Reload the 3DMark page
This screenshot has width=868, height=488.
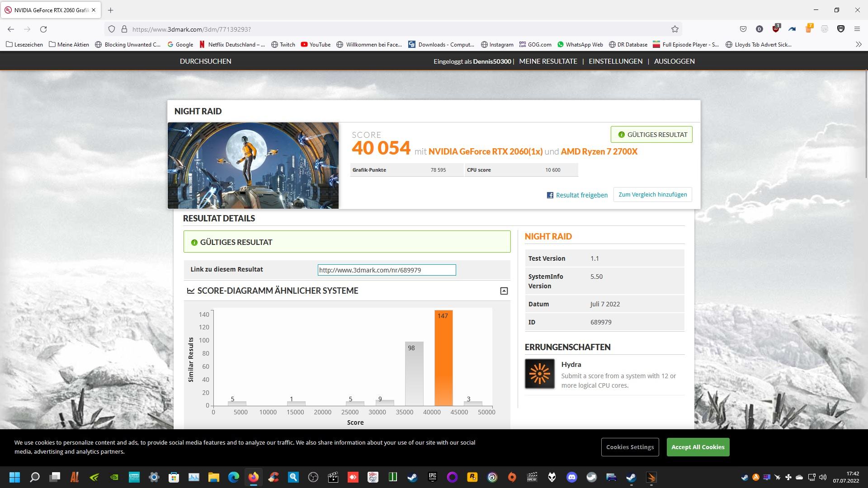[x=43, y=29]
